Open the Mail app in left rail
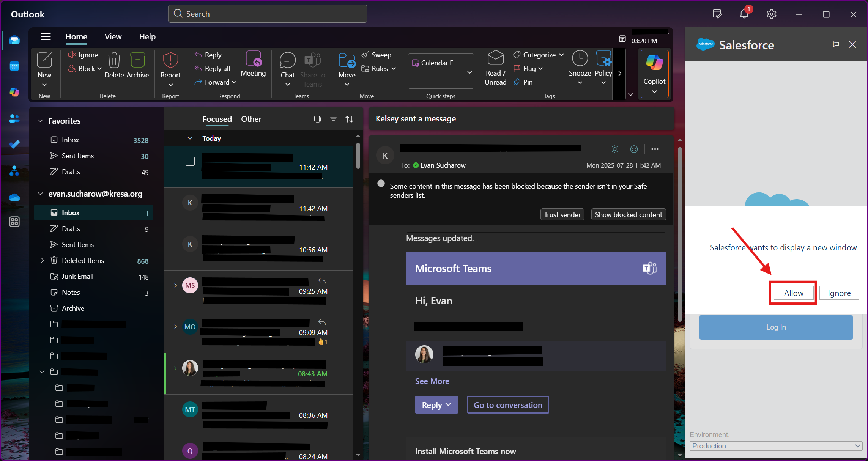This screenshot has height=461, width=868. 14,40
